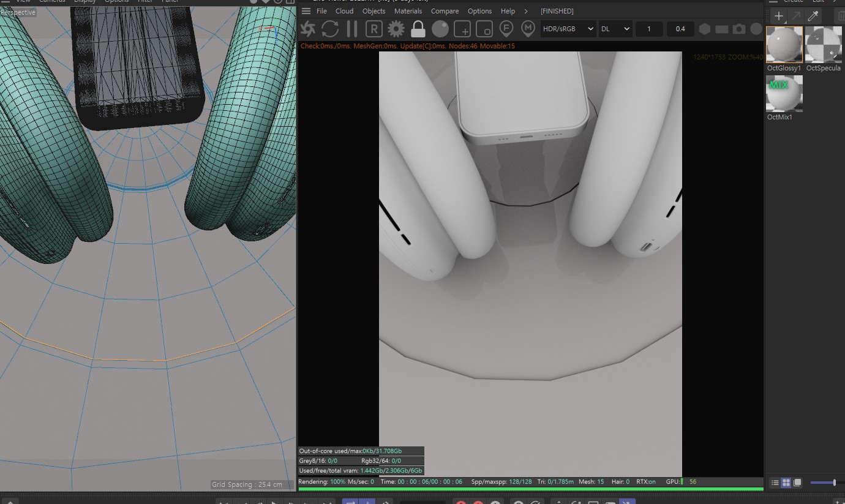Open the HDR/sRGB color space dropdown
The width and height of the screenshot is (845, 504).
point(568,29)
